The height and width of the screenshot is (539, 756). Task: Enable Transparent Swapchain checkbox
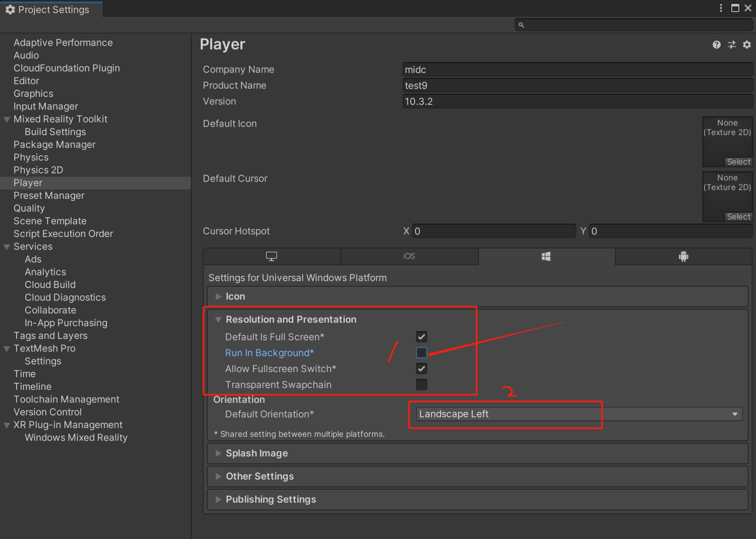pos(421,385)
